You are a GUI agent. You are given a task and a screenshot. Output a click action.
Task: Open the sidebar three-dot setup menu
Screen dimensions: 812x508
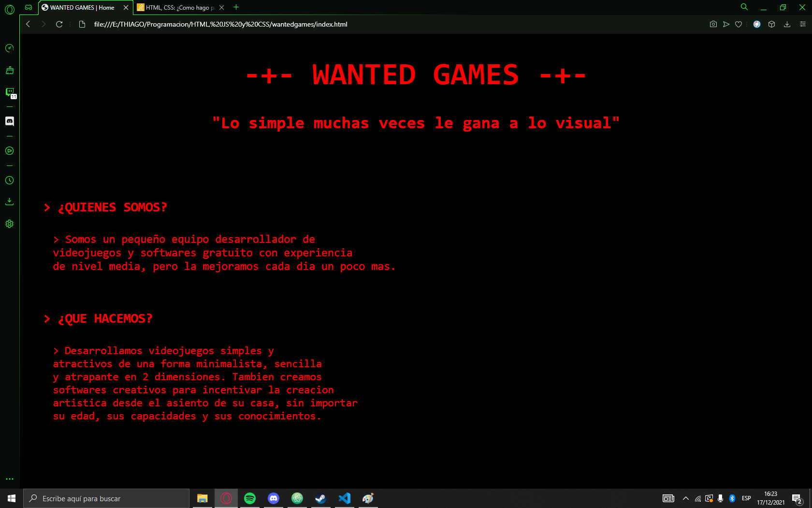(x=9, y=479)
